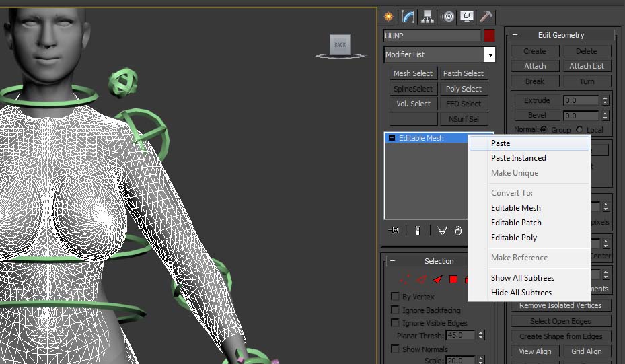
Task: Click the SplineSelect button
Action: (x=413, y=89)
